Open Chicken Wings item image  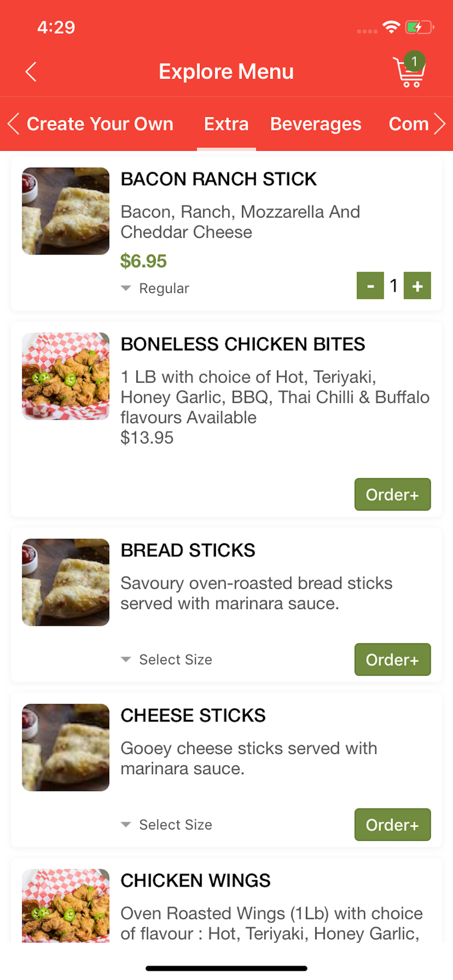[x=66, y=906]
